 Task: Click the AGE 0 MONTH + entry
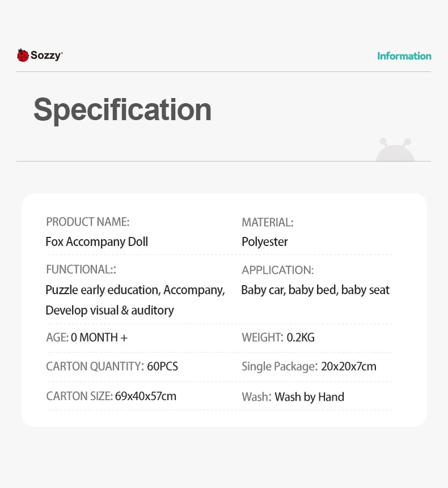click(87, 338)
